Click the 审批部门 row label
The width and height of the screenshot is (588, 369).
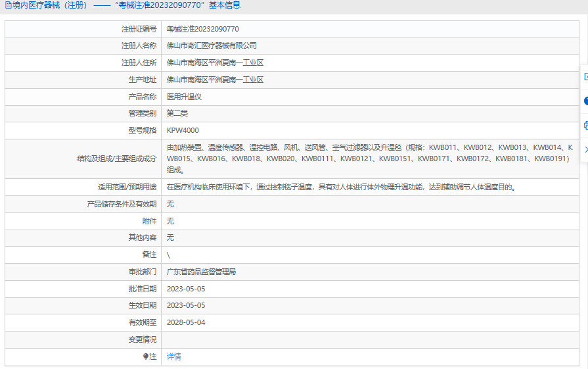click(x=143, y=272)
